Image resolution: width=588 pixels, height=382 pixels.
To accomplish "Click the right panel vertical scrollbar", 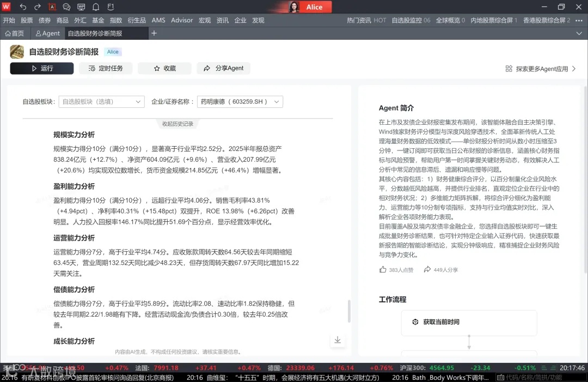I will tap(585, 179).
